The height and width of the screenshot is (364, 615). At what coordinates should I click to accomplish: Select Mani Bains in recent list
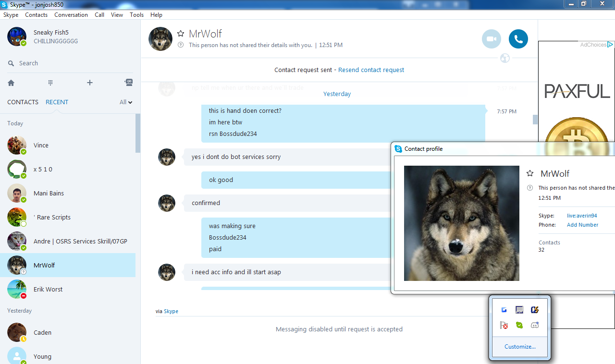pos(68,193)
